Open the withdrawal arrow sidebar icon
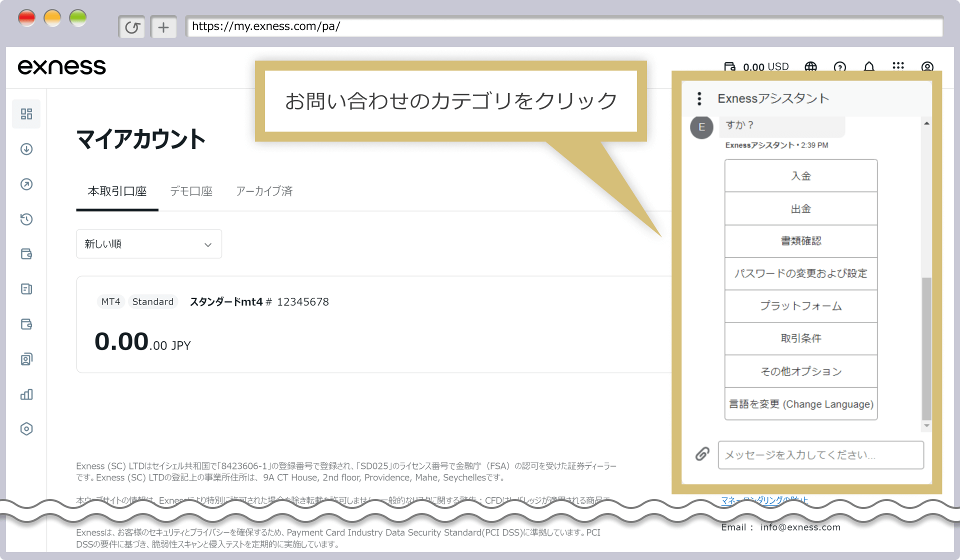 click(x=26, y=184)
